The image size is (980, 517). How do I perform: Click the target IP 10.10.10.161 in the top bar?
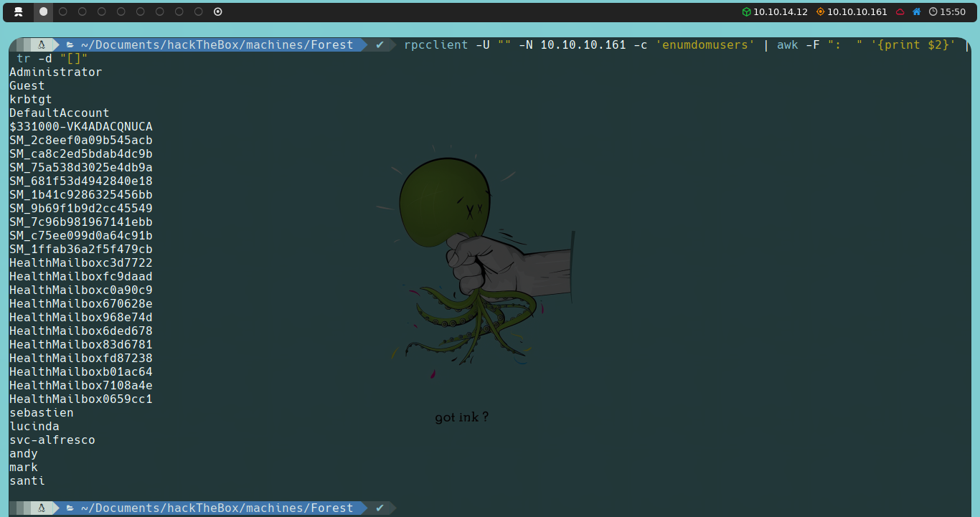pyautogui.click(x=857, y=11)
